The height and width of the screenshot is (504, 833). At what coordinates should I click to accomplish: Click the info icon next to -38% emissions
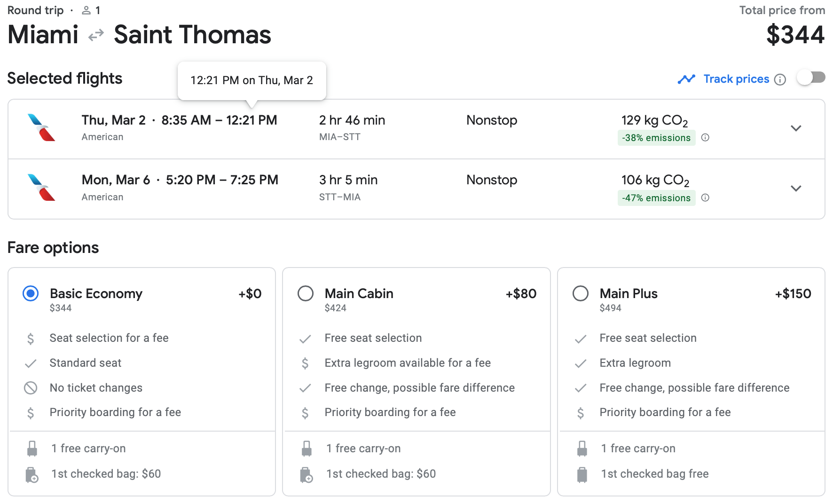[706, 137]
